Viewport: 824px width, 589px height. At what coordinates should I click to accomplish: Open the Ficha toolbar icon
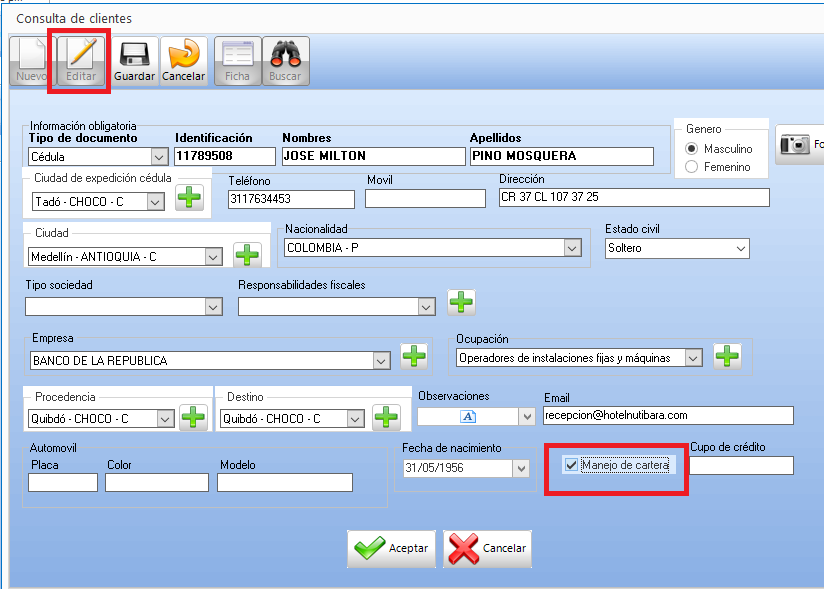[x=237, y=61]
